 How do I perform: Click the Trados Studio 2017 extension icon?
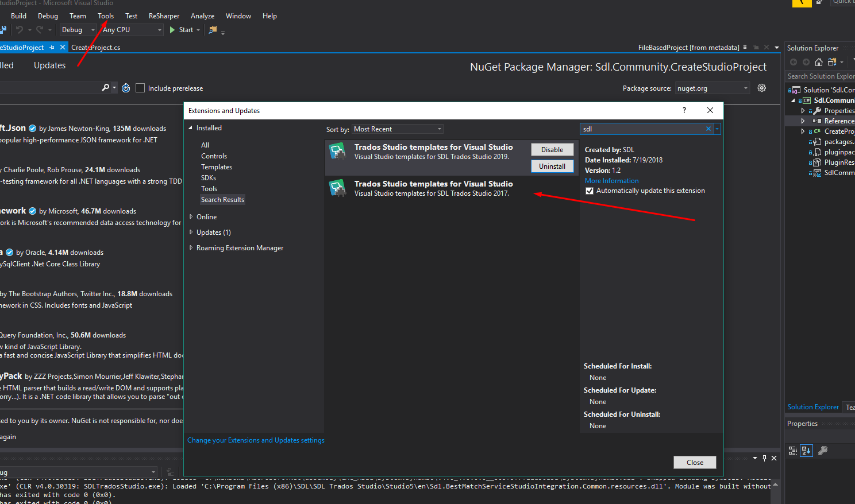pyautogui.click(x=337, y=188)
